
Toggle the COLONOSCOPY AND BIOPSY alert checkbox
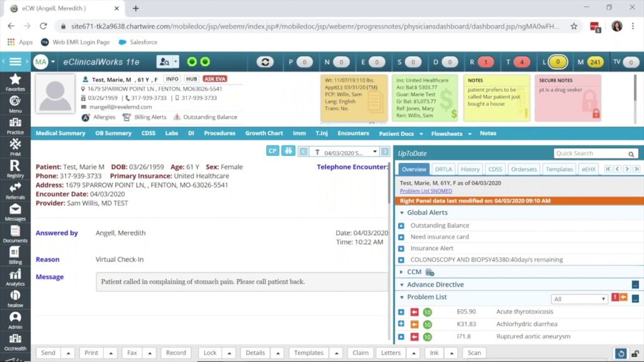tap(401, 260)
